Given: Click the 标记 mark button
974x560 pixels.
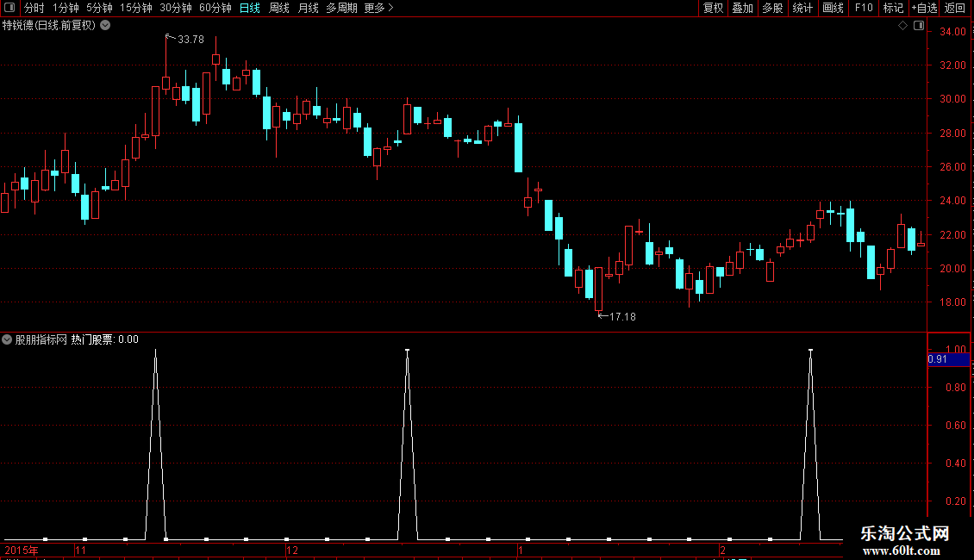Looking at the screenshot, I should pos(893,8).
